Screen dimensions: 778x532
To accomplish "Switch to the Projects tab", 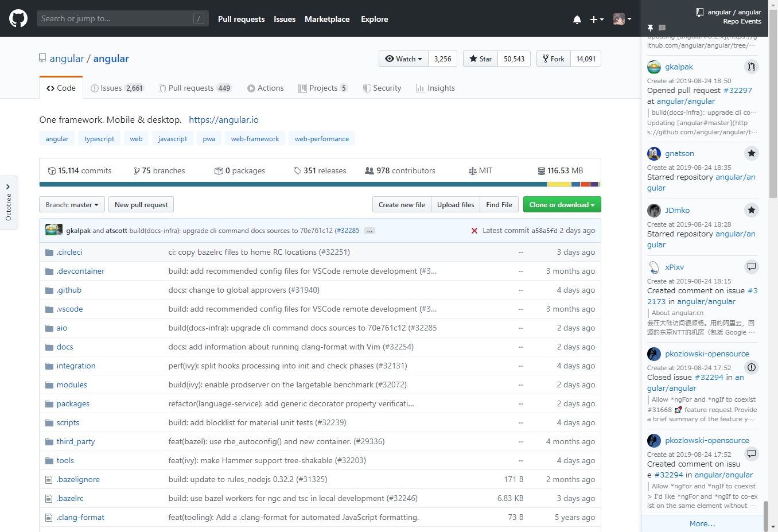I will (323, 88).
